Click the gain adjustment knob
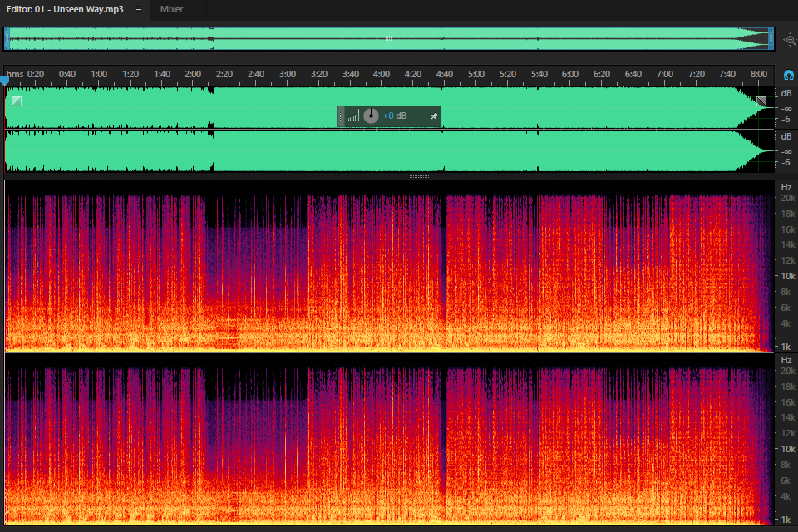 [x=371, y=116]
